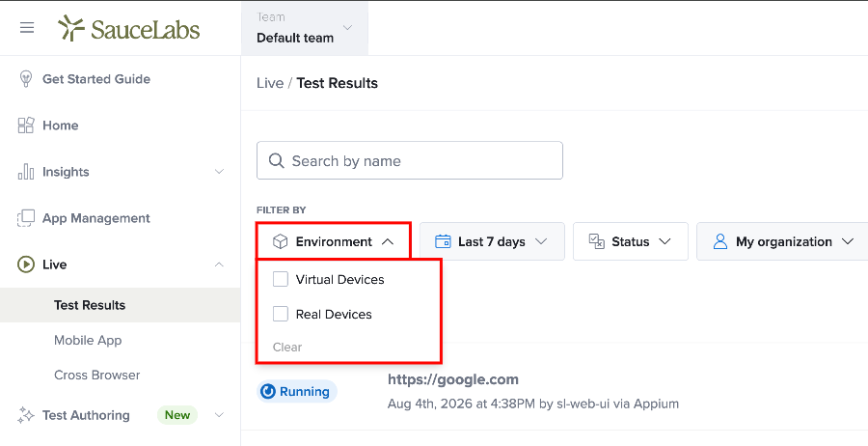Click the Search by name field
This screenshot has height=446, width=868.
[410, 160]
